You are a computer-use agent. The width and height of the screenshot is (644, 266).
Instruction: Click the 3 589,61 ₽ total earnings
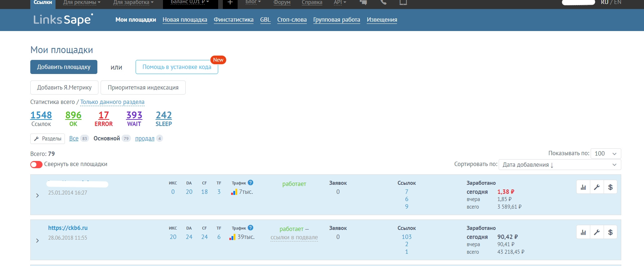click(x=510, y=207)
